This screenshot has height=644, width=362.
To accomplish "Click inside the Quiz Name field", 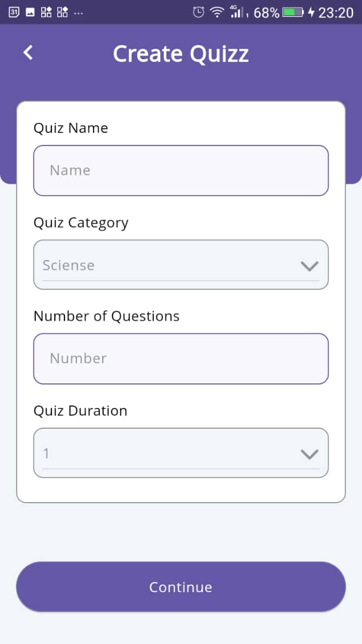I will pyautogui.click(x=181, y=171).
